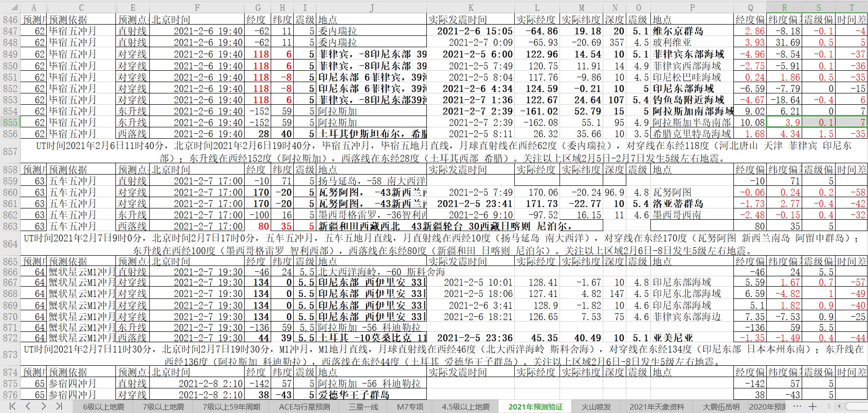Click cell 钓鱼岛附近海域 in row 853
Viewport: 868px width, 413px height.
pyautogui.click(x=692, y=100)
